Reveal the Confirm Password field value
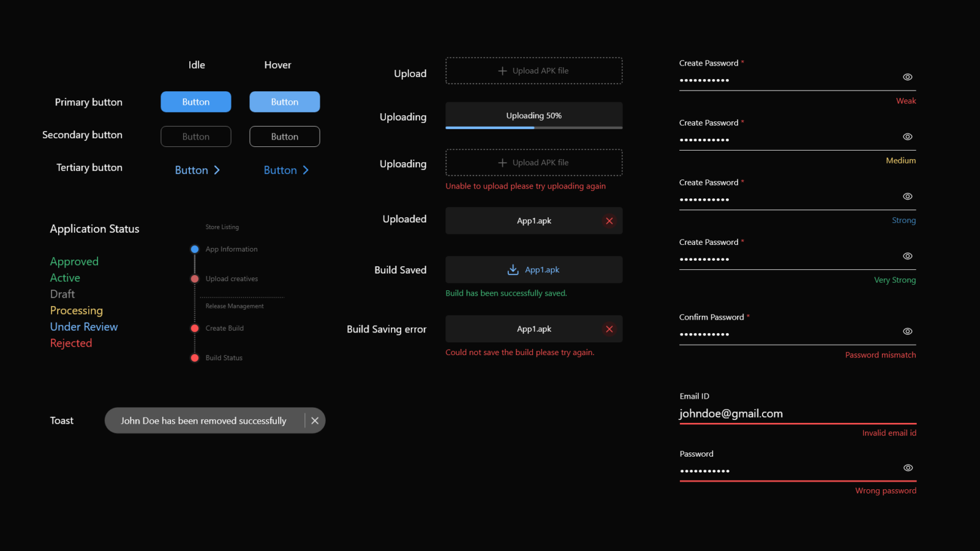 908,331
